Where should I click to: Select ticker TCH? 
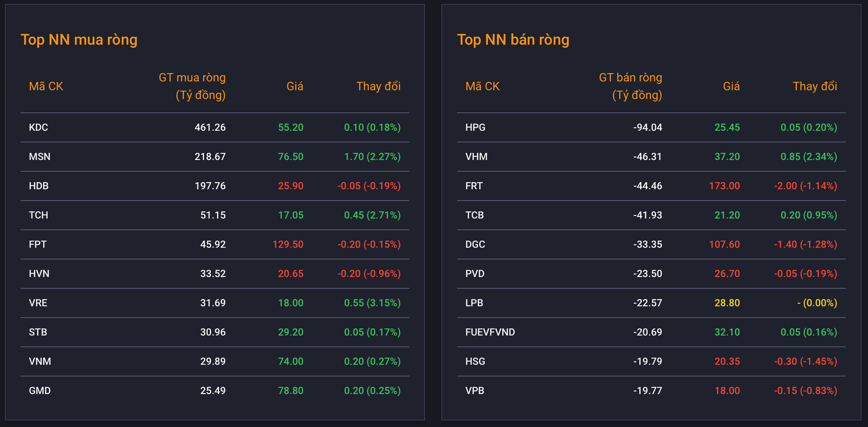38,215
